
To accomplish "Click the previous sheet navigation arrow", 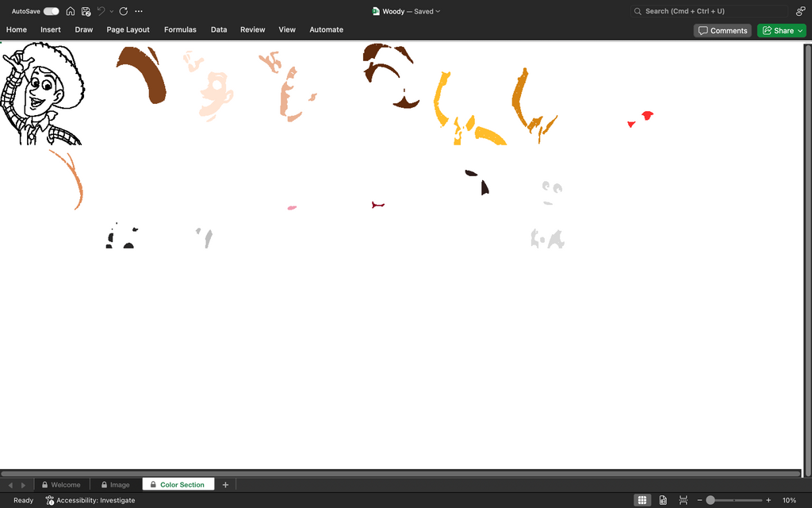I will [x=10, y=485].
